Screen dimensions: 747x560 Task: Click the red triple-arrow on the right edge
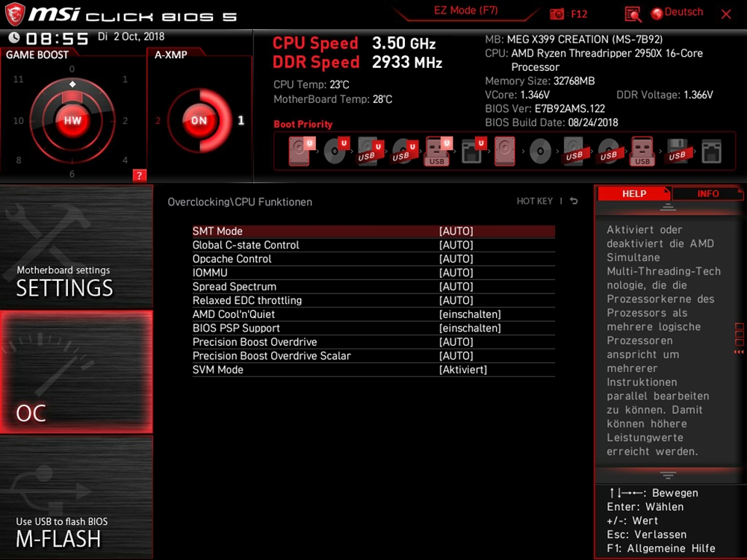[x=739, y=352]
